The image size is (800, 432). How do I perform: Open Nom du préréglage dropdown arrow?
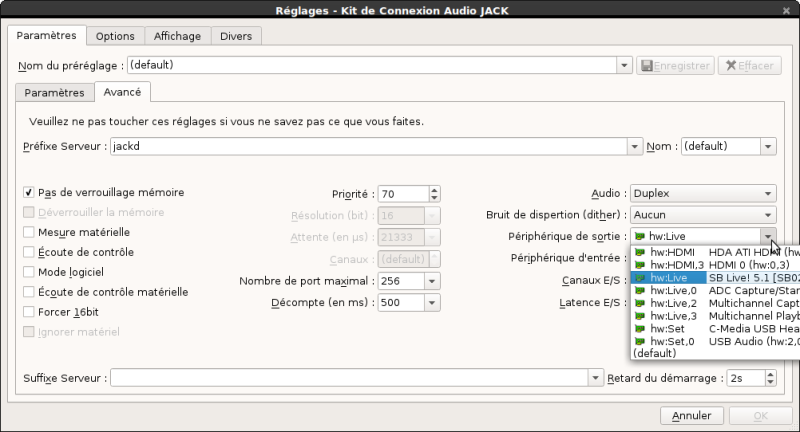[x=624, y=65]
